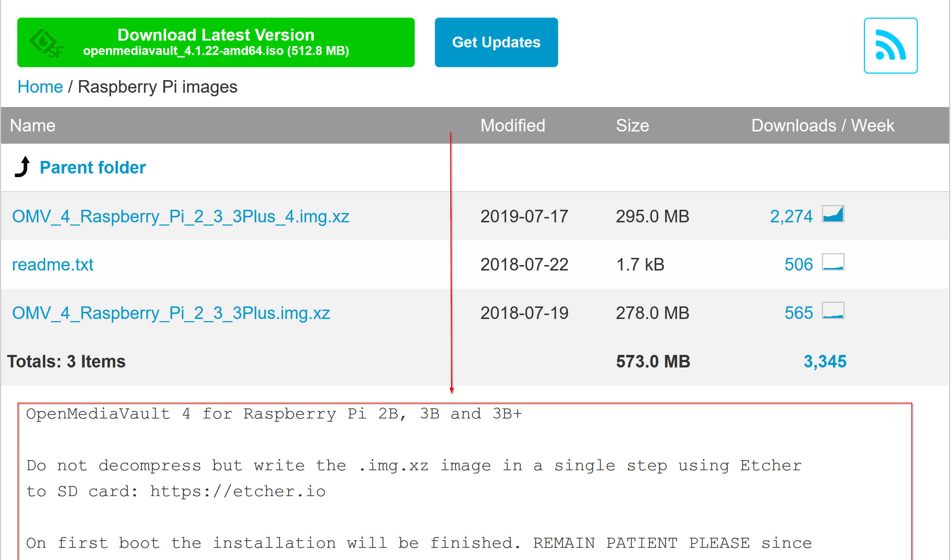Click the Parent folder up-arrow icon
This screenshot has width=952, height=560.
click(23, 167)
